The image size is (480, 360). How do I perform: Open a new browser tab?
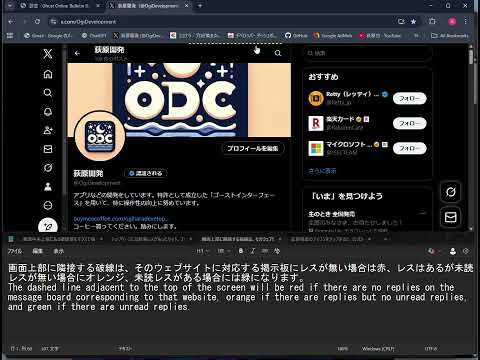(x=200, y=6)
